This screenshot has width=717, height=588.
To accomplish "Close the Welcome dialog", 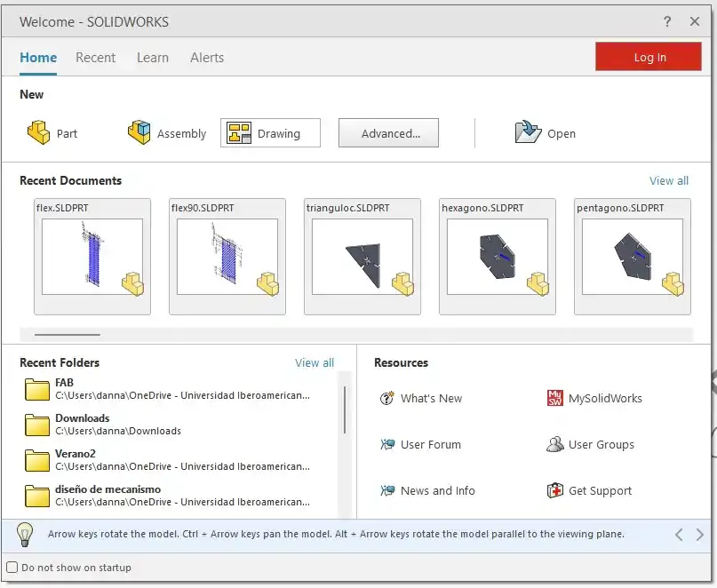I will coord(695,21).
